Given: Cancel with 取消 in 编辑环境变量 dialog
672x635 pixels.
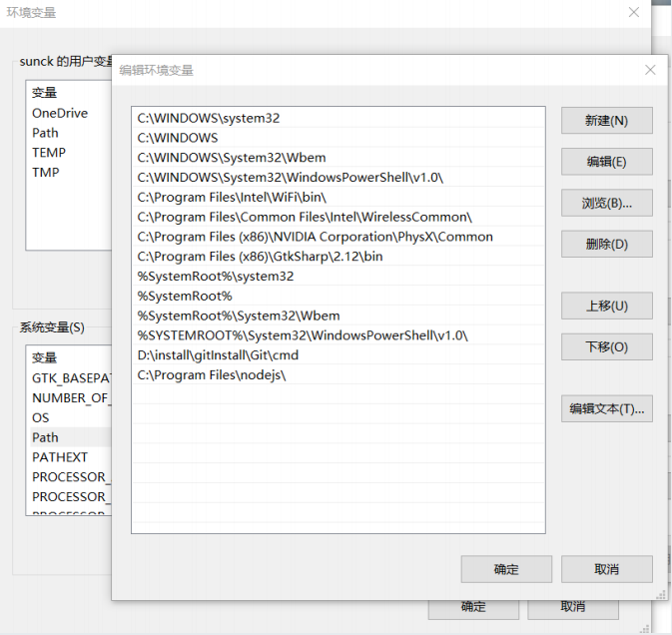Looking at the screenshot, I should pyautogui.click(x=606, y=569).
